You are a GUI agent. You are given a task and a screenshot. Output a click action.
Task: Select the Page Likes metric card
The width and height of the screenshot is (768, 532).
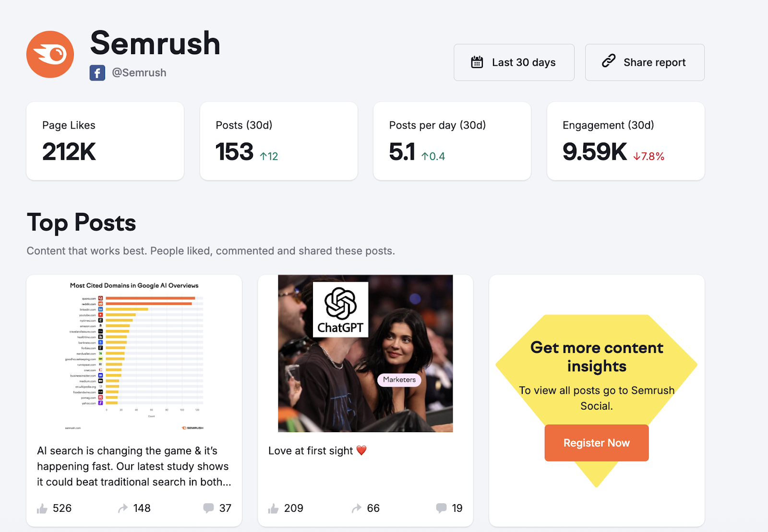coord(105,141)
